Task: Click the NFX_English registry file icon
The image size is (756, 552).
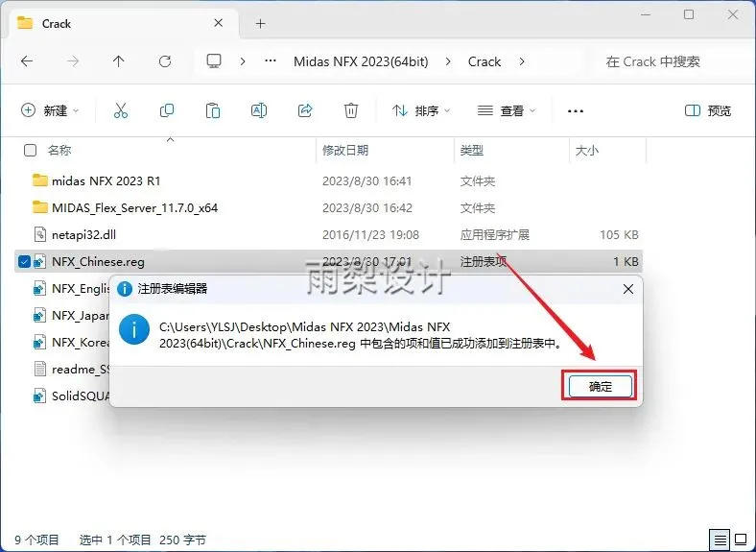Action: [39, 289]
